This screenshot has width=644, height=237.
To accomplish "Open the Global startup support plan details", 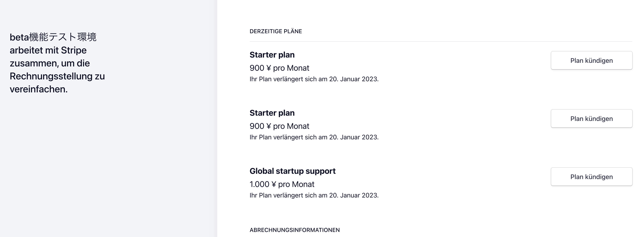I will pos(293,171).
